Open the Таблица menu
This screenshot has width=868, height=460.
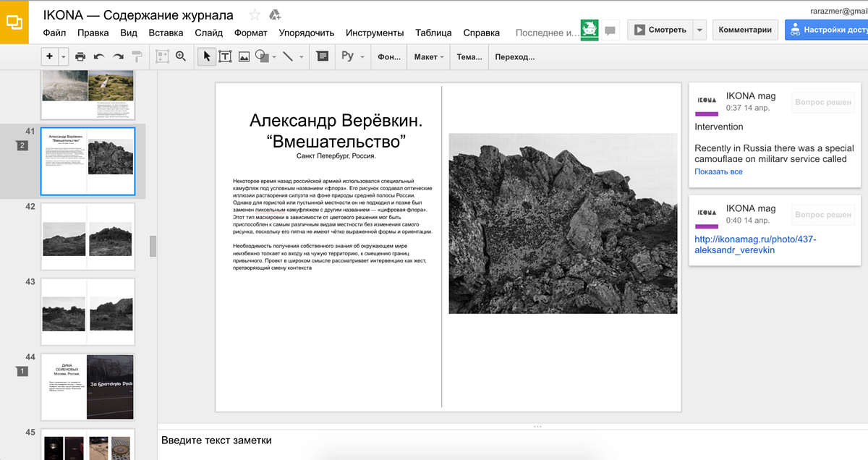click(433, 33)
